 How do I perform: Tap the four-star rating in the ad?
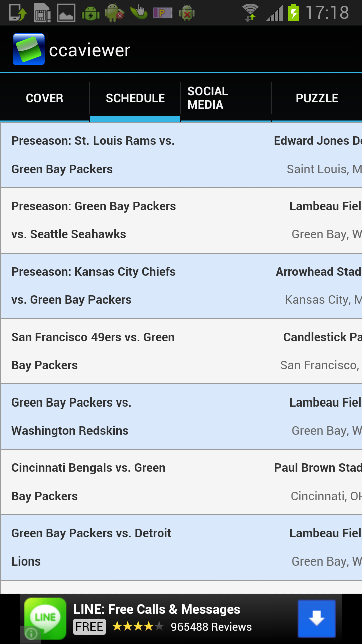click(x=134, y=627)
